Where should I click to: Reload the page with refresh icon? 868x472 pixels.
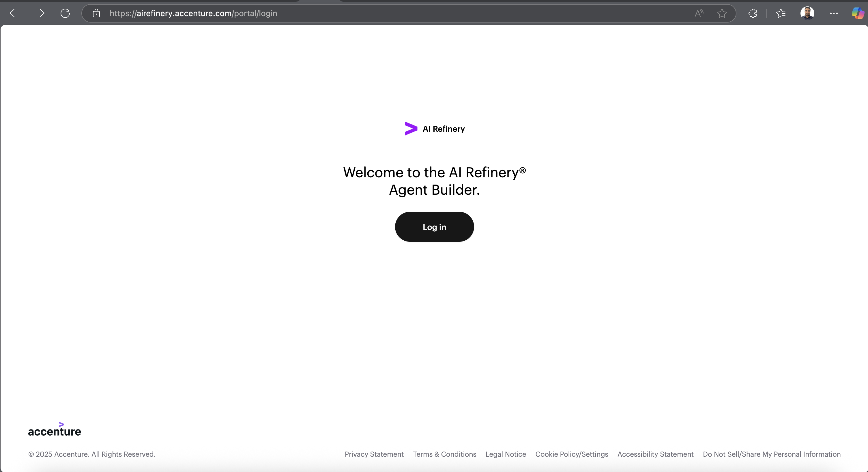[x=65, y=13]
